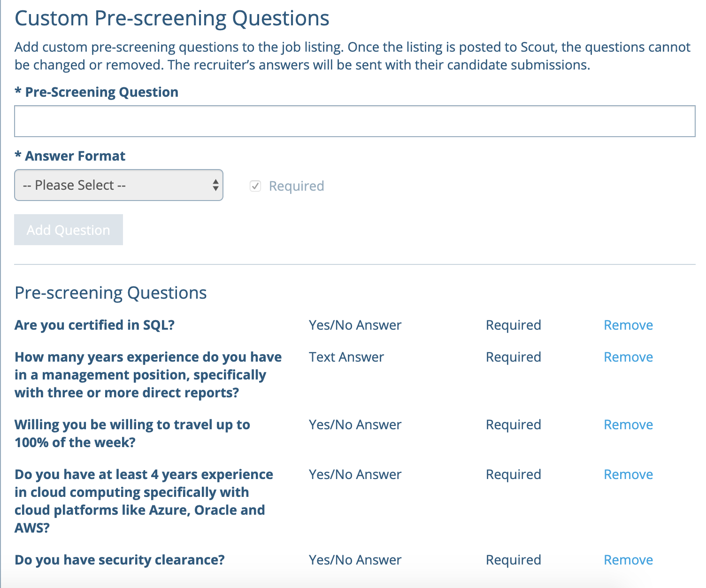
Task: Click the travel question text
Action: 132,433
